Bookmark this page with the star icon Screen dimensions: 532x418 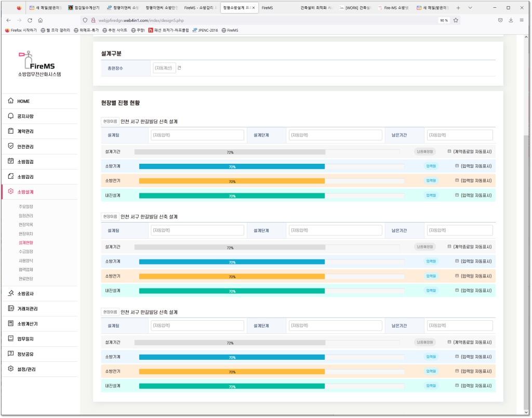point(456,20)
